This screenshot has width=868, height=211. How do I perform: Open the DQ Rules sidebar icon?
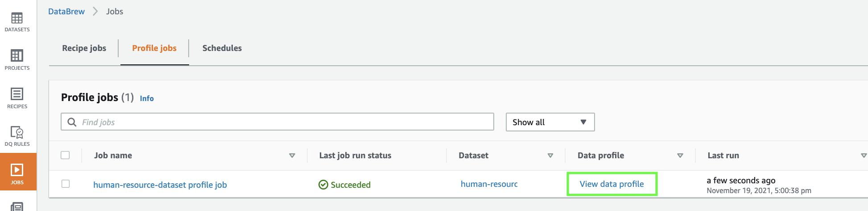coord(17,136)
